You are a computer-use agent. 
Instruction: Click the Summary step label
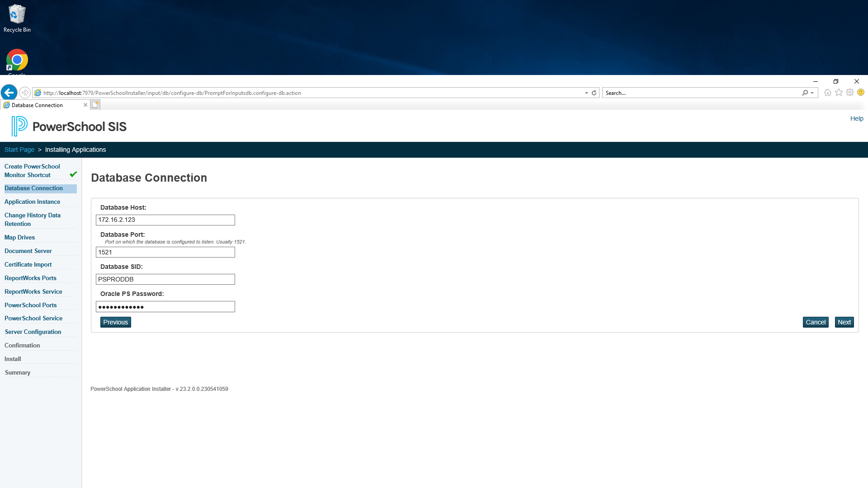coord(18,373)
